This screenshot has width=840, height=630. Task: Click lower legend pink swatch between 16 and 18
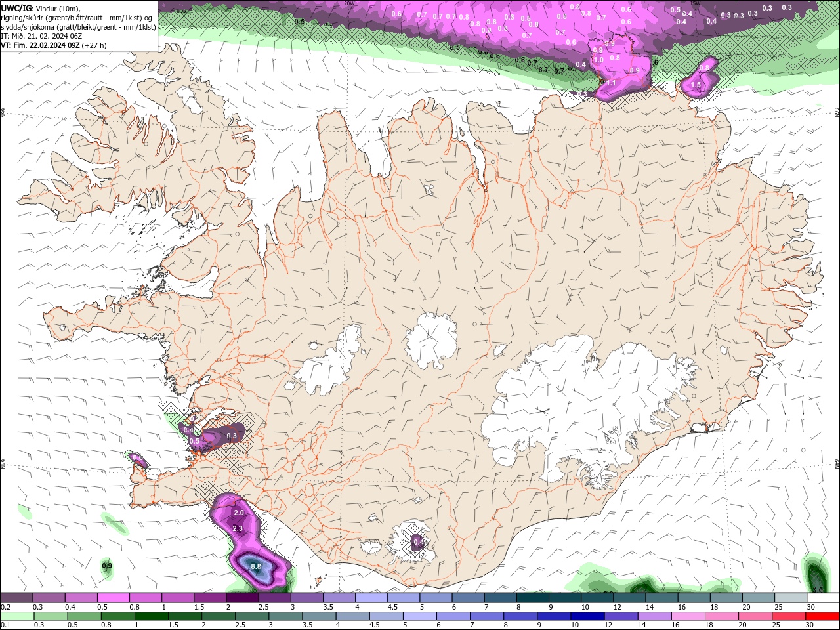(687, 616)
